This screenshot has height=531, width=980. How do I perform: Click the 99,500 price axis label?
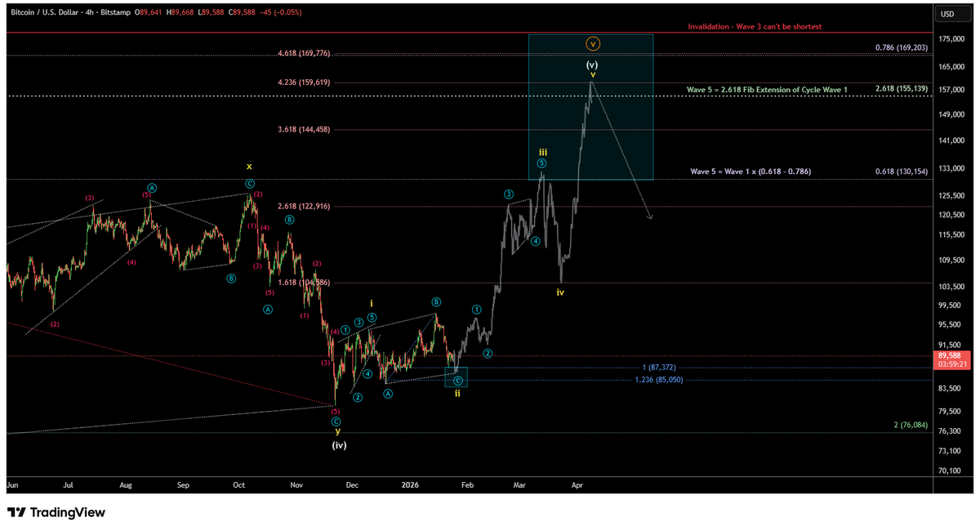[x=951, y=306]
